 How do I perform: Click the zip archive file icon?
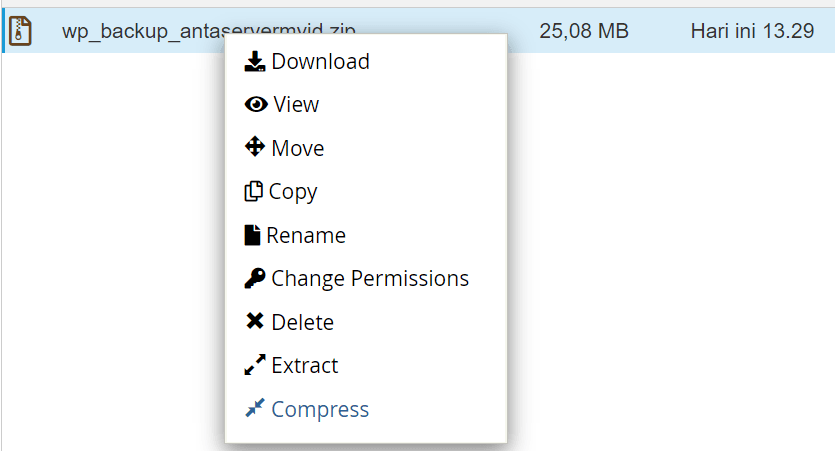coord(20,31)
